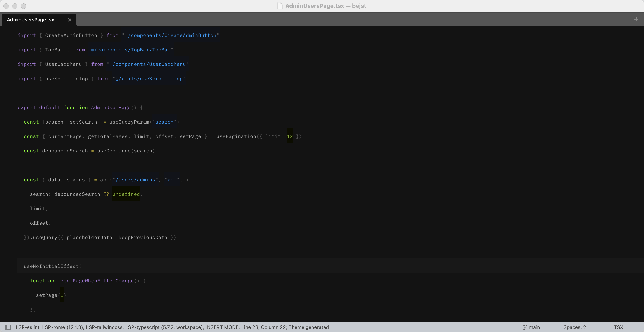The width and height of the screenshot is (644, 332).
Task: Close the AdminUsersPage.tsx tab
Action: coord(70,20)
